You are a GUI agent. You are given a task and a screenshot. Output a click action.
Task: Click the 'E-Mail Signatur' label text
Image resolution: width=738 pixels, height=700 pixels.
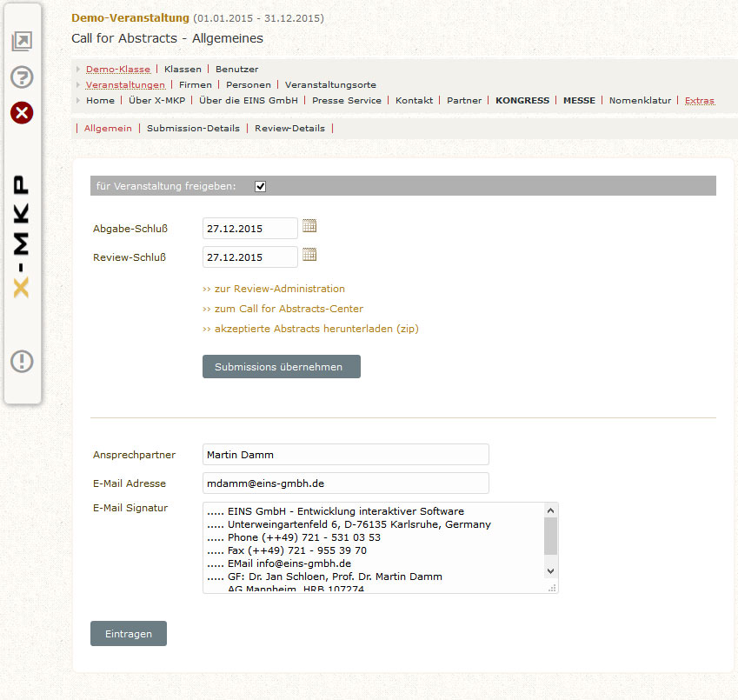coord(130,508)
